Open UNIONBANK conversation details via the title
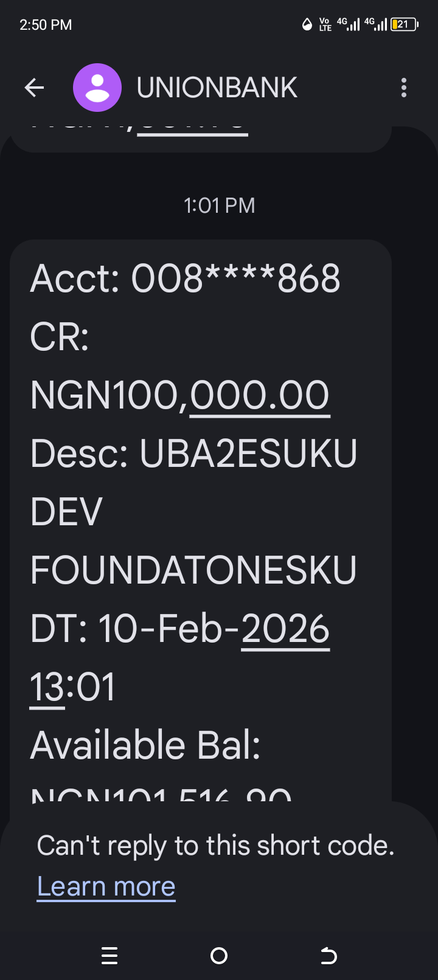 point(217,88)
